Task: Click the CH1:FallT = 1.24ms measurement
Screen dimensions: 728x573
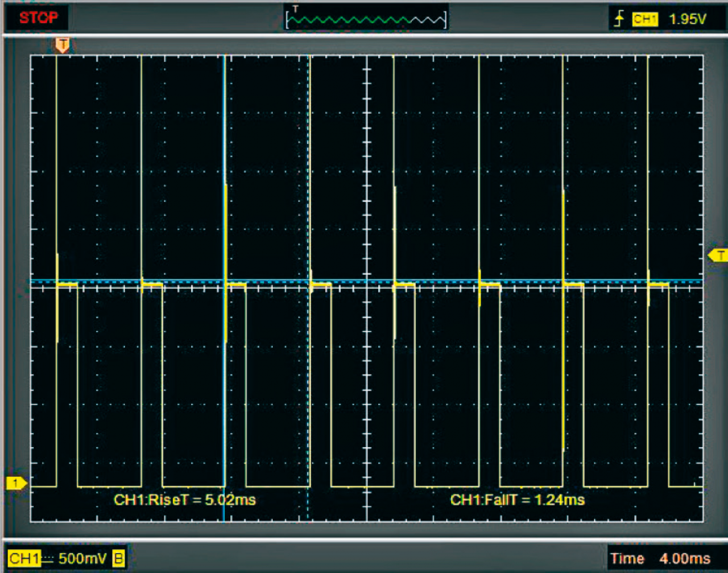Action: point(518,500)
